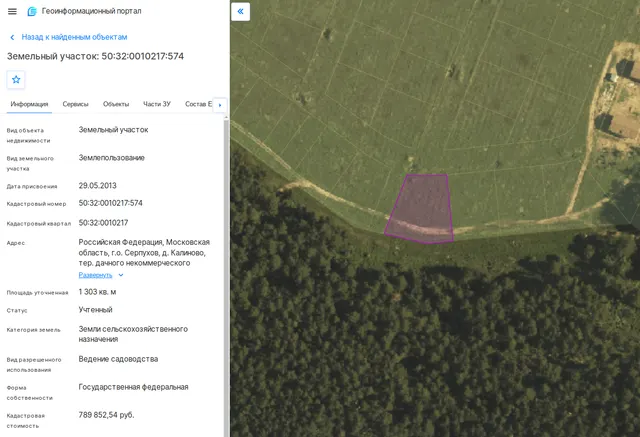This screenshot has height=437, width=640.
Task: Select the value Государственная федеральная
Action: click(133, 387)
